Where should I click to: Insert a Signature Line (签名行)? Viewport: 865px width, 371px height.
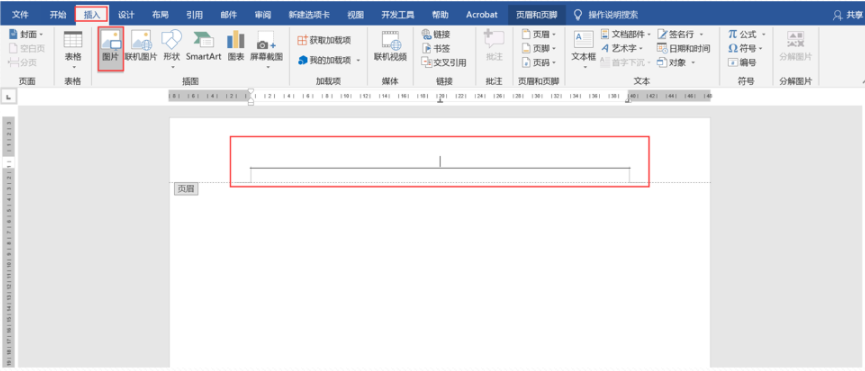(676, 34)
